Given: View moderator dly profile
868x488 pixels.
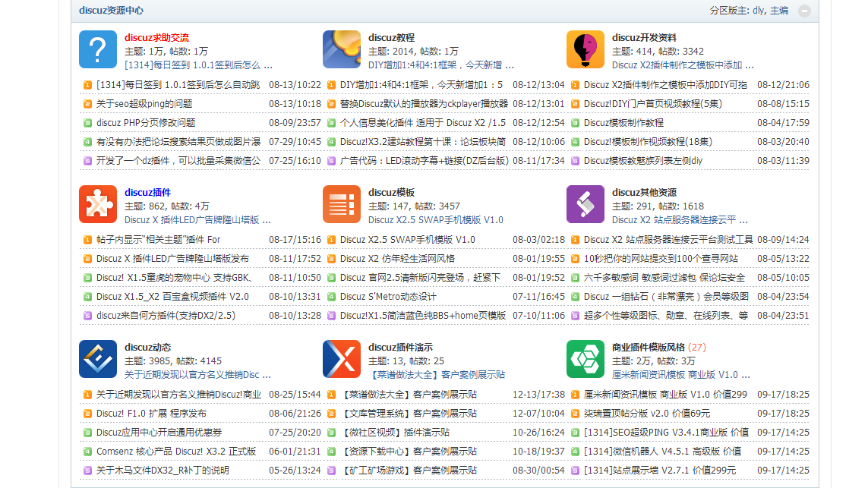Looking at the screenshot, I should click(x=759, y=11).
